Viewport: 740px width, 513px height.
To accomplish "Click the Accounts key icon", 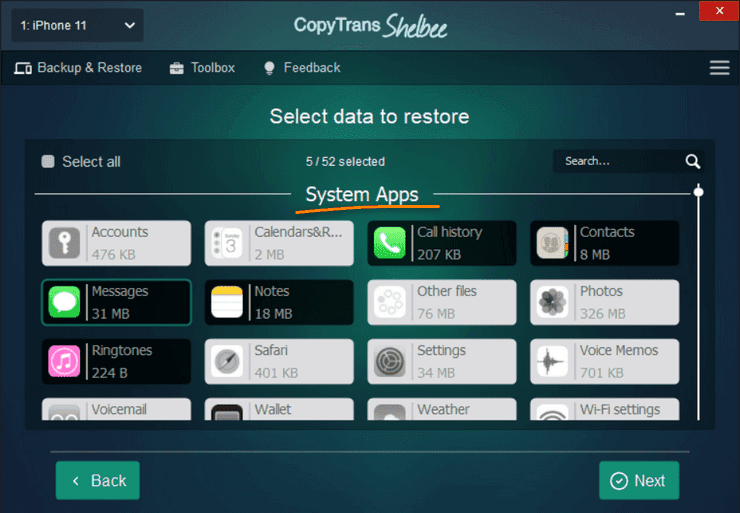I will pyautogui.click(x=64, y=243).
